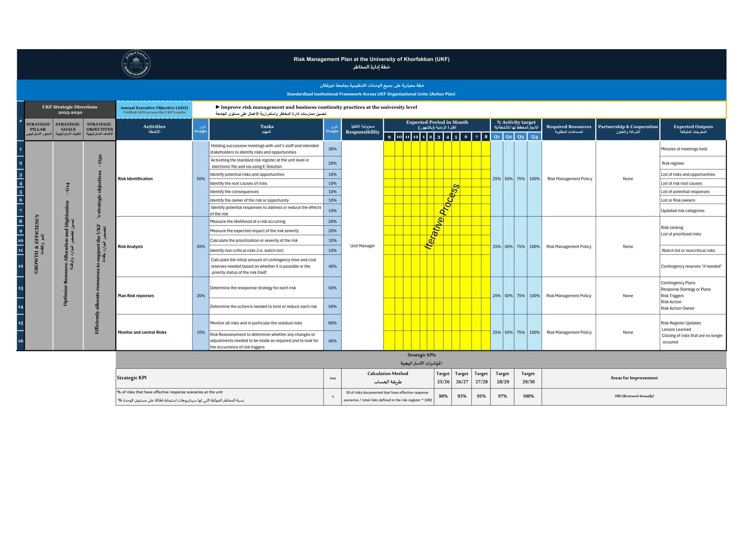The width and height of the screenshot is (756, 534).
Task: Click the Q4 quarter header cell
Action: click(x=534, y=137)
